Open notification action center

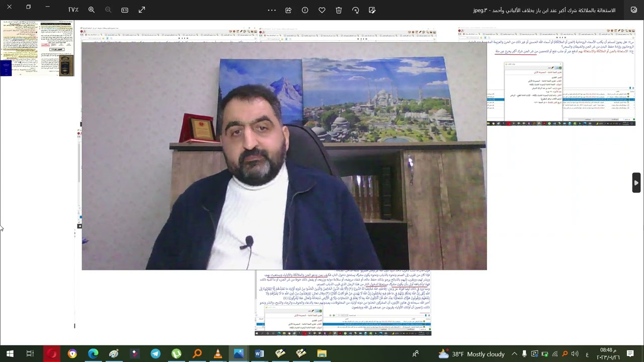pos(630,354)
